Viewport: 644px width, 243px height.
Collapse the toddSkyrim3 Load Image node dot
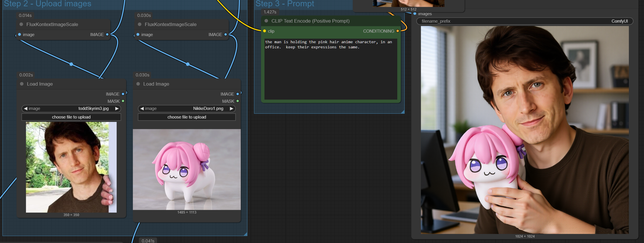click(x=22, y=84)
